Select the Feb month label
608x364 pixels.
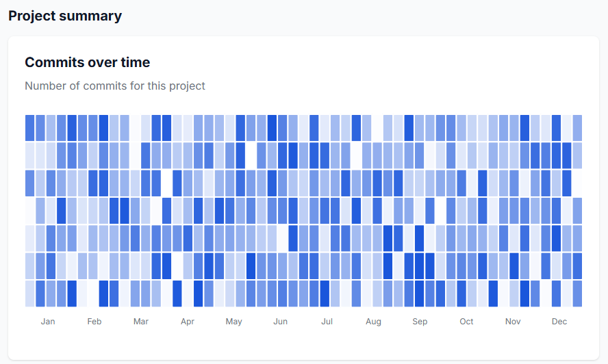click(94, 322)
